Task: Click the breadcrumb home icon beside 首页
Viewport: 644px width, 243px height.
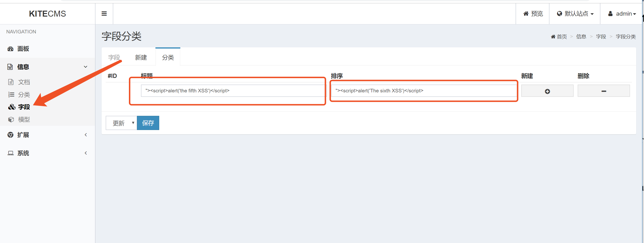Action: (x=553, y=36)
